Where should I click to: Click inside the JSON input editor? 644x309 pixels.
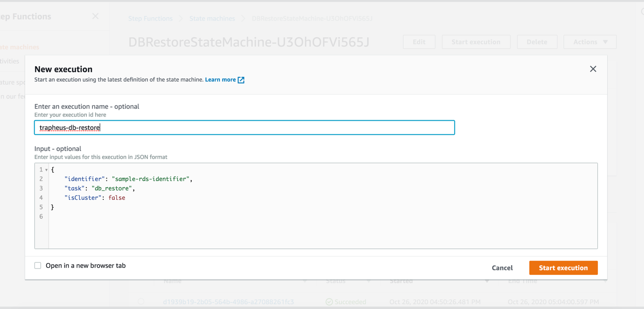[280, 205]
